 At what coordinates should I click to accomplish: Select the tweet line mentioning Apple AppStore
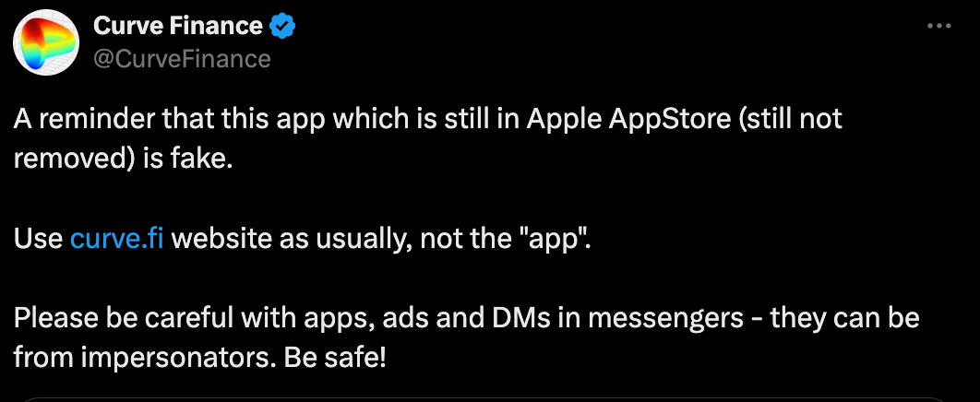pos(428,119)
